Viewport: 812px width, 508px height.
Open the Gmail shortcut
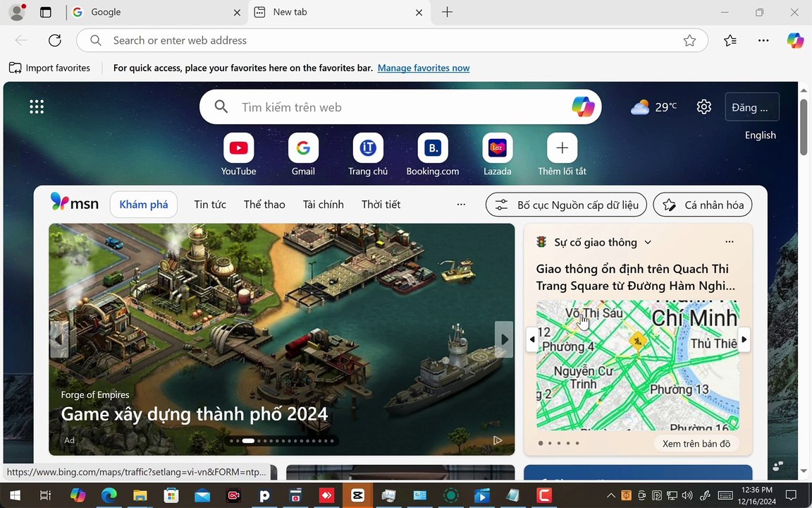pyautogui.click(x=304, y=155)
